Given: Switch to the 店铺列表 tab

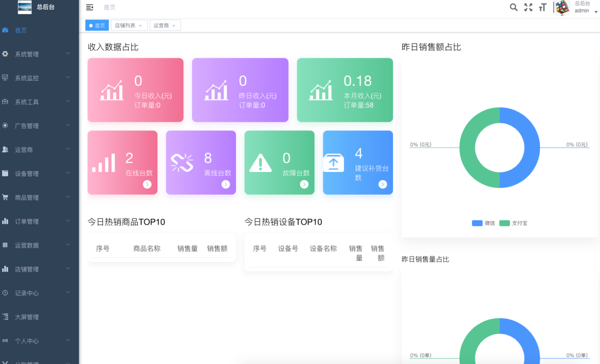Looking at the screenshot, I should coord(125,26).
